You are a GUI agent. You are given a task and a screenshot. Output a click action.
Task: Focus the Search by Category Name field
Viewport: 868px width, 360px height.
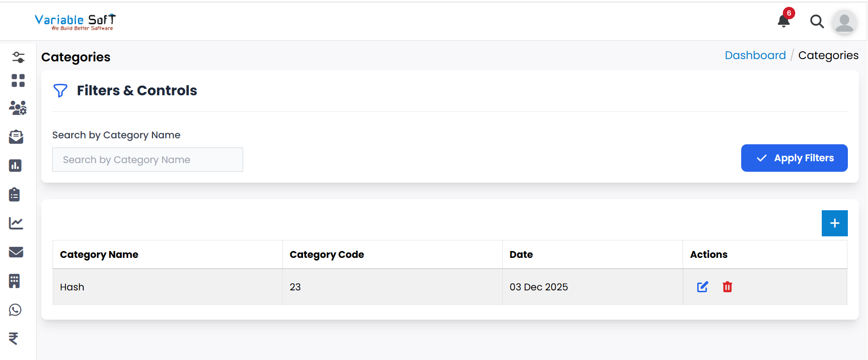147,160
